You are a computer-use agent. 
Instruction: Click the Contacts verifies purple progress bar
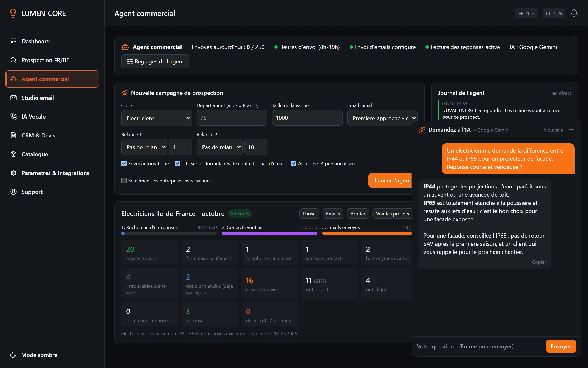coord(269,234)
